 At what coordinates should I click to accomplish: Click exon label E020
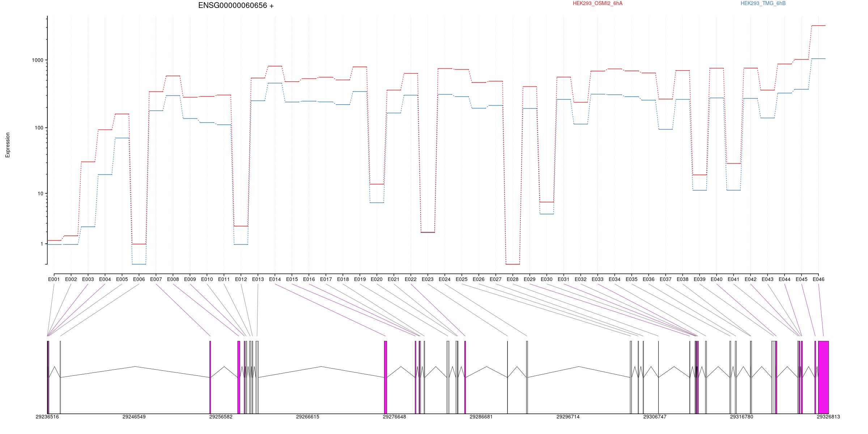(376, 279)
